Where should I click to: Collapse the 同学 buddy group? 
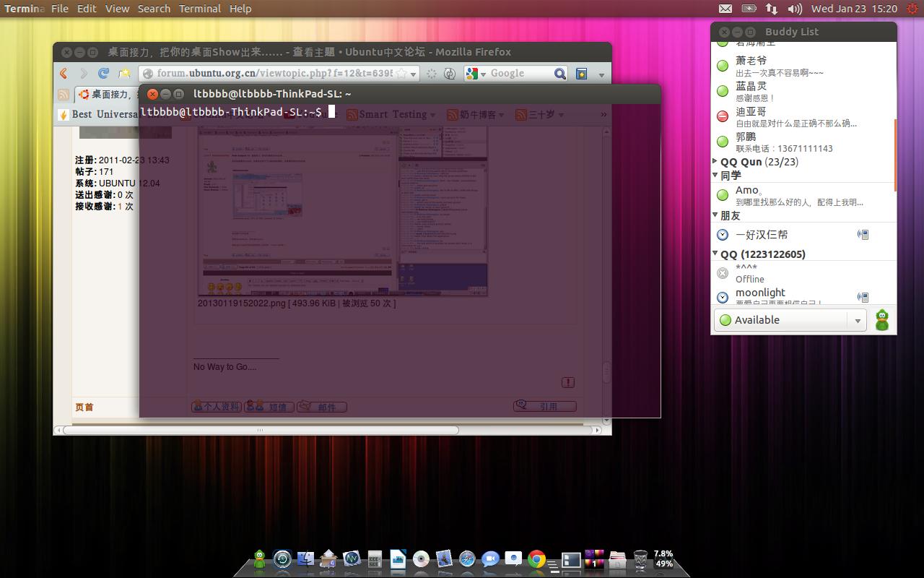tap(715, 175)
